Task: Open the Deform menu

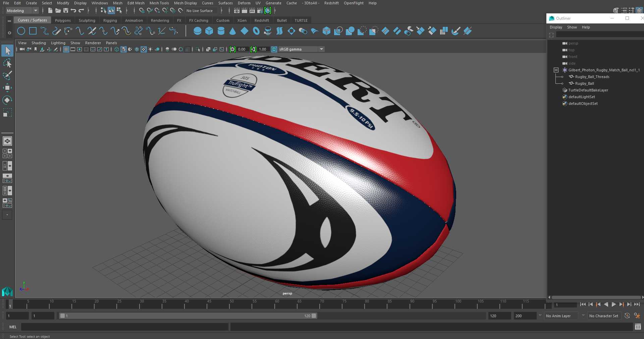Action: point(244,3)
